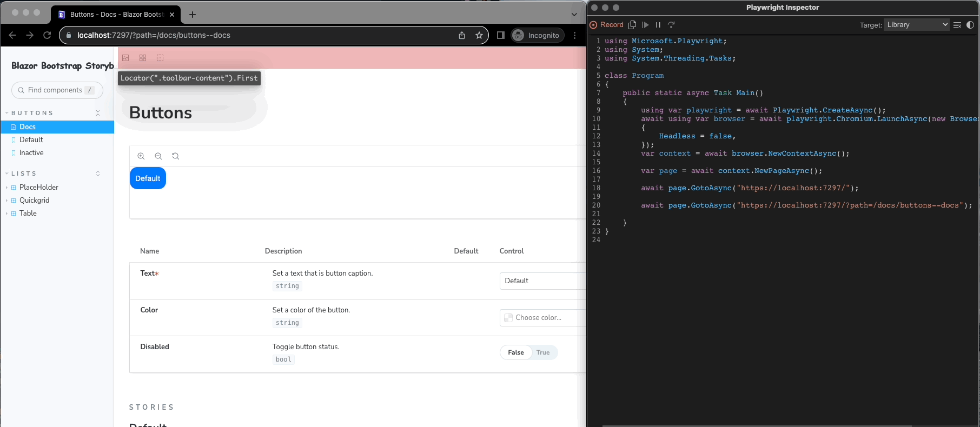Go back in the browser
The height and width of the screenshot is (427, 980).
[x=12, y=35]
